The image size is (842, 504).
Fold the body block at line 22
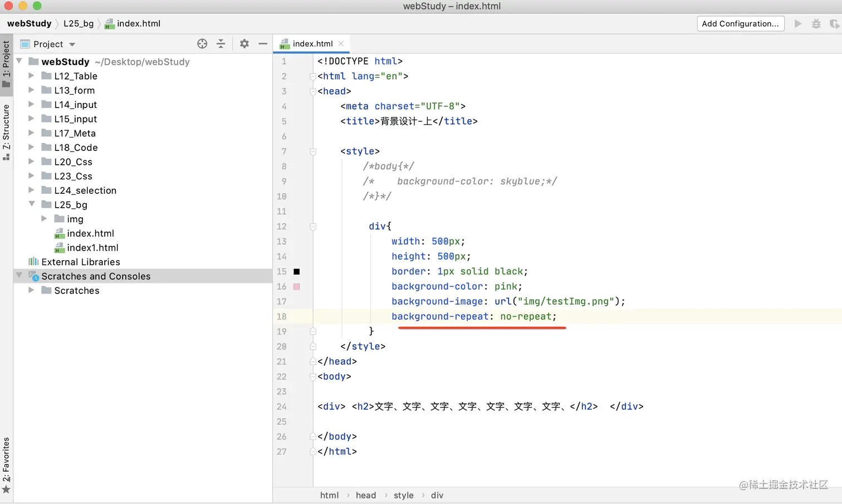[313, 377]
